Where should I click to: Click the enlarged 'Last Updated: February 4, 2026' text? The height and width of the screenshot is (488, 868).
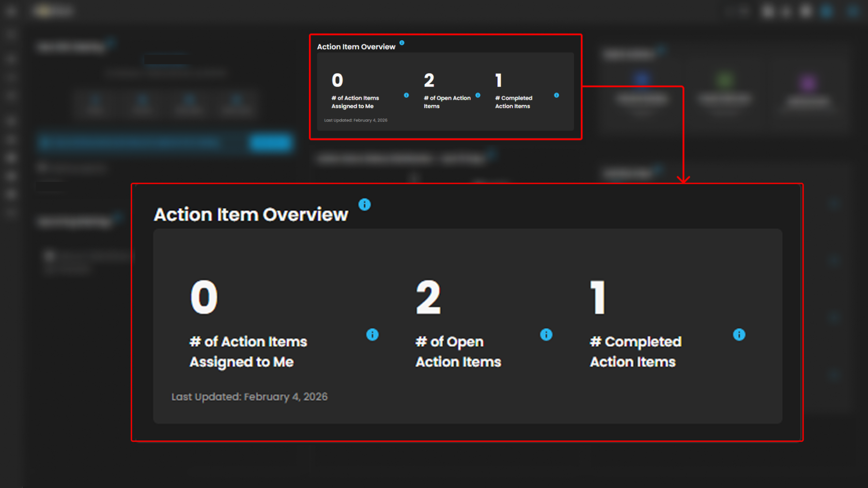pos(250,397)
